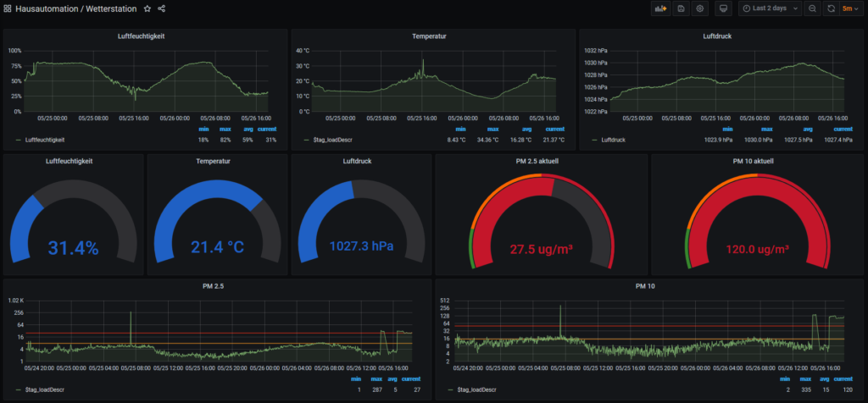The width and height of the screenshot is (868, 403).
Task: Click the Hausautomation / Wetterstation title
Action: point(77,8)
